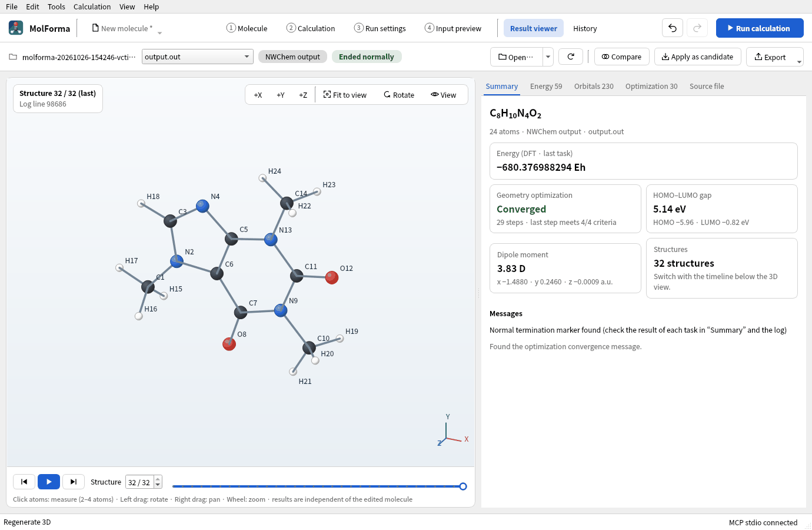Switch to the Orbitals 230 tab
This screenshot has width=812, height=530.
coord(594,86)
